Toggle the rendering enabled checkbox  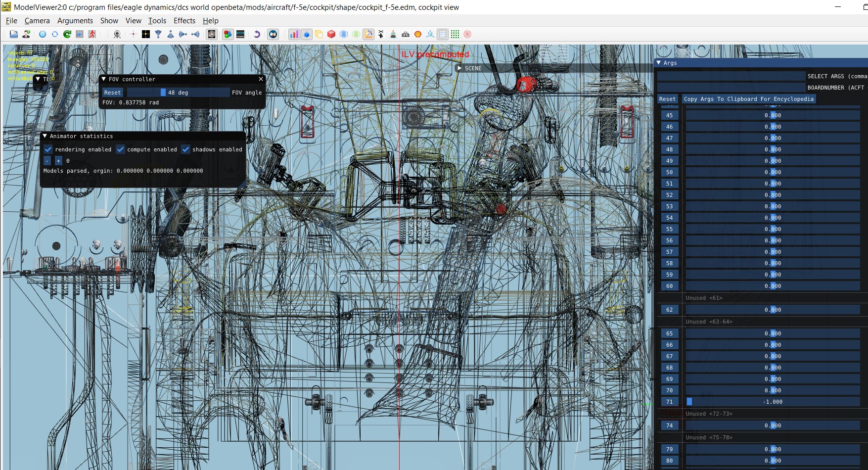click(x=48, y=149)
